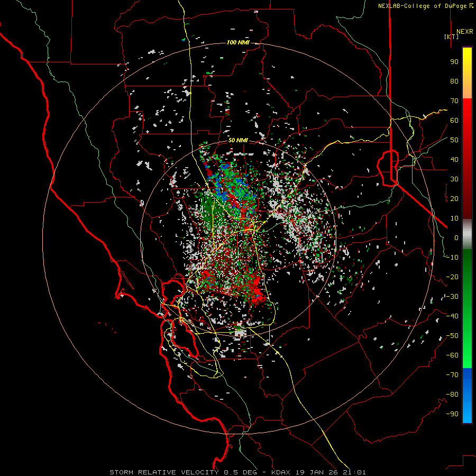Click the -60 value on velocity scale
This screenshot has height=476, width=476.
[x=452, y=355]
